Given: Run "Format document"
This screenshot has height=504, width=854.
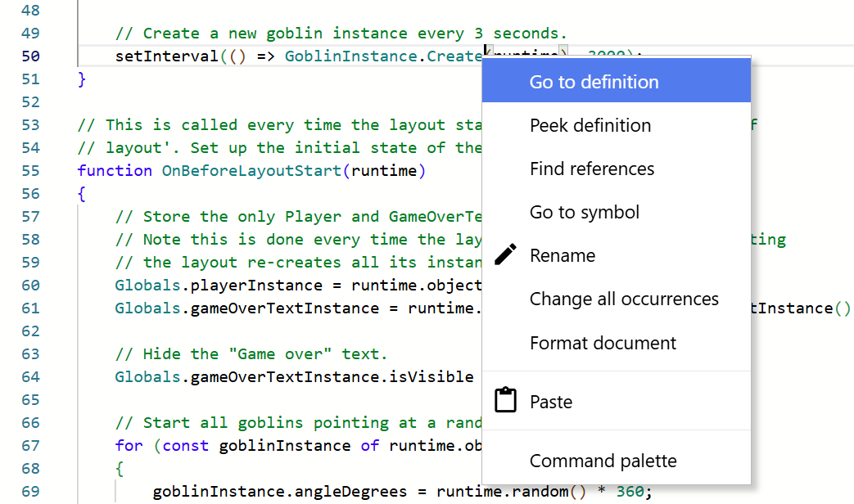Looking at the screenshot, I should coord(603,343).
